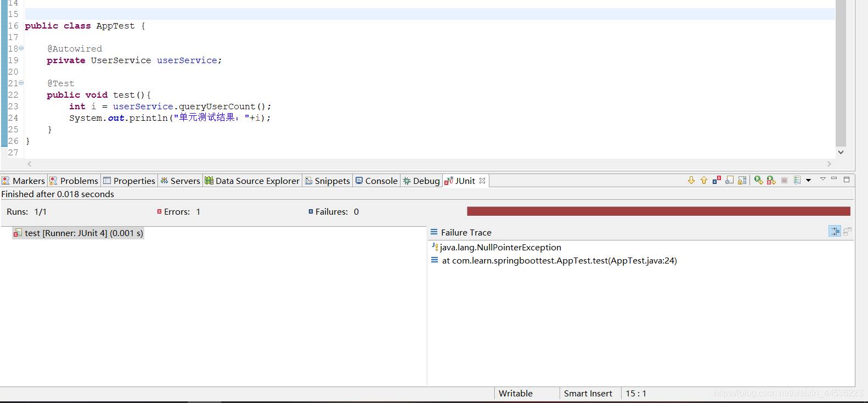Click the System.out.println statement
Screen dimensions: 868x403
[x=170, y=118]
